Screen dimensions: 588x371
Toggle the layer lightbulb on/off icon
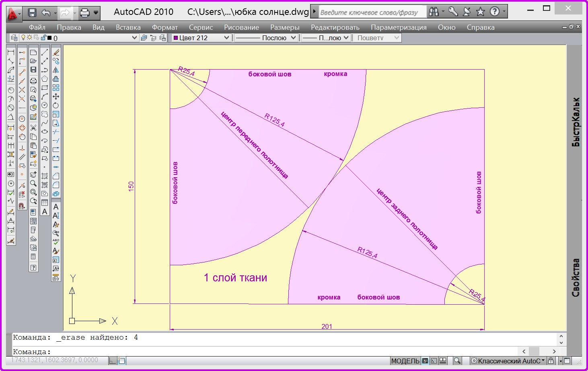23,38
